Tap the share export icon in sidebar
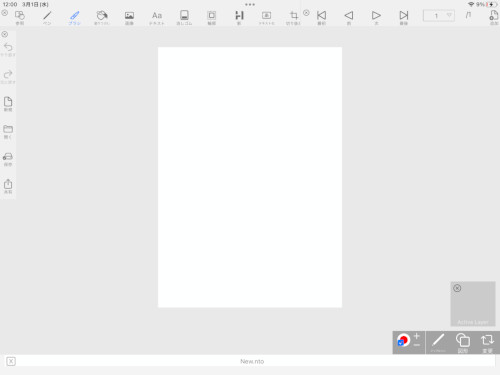Image resolution: width=500 pixels, height=375 pixels. click(8, 186)
